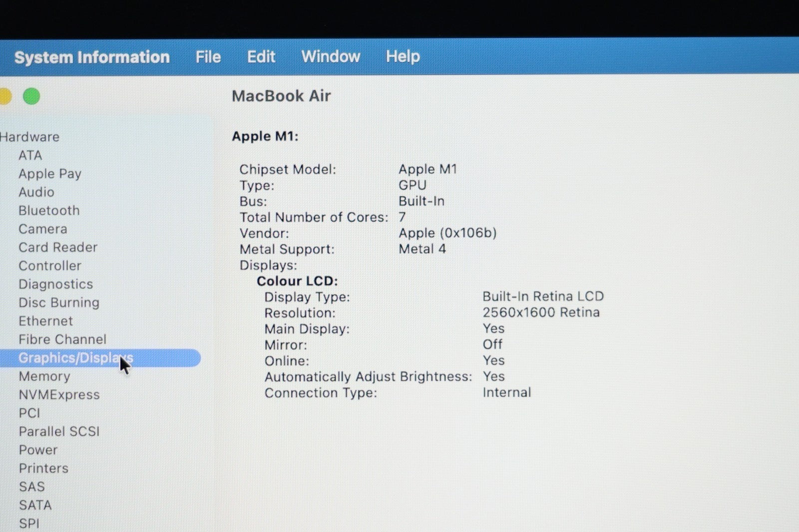This screenshot has width=799, height=532.
Task: Select Bluetooth in the hardware list
Action: (x=49, y=211)
